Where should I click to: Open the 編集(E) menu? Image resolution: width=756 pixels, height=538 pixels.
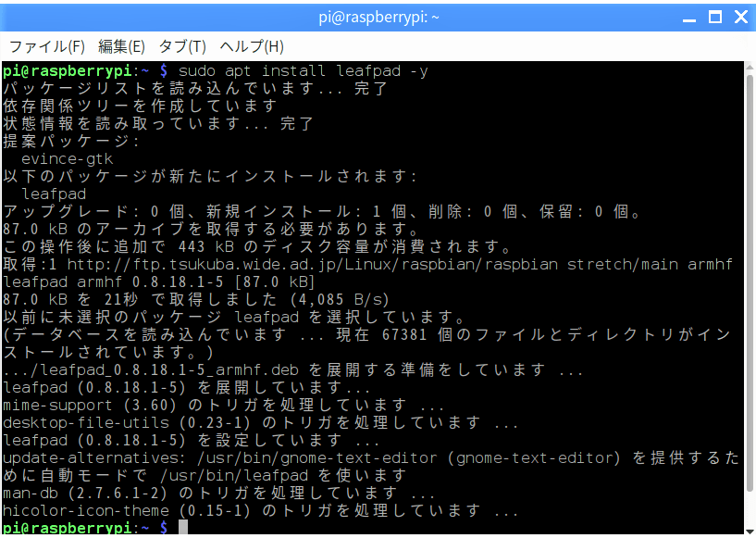(x=121, y=47)
